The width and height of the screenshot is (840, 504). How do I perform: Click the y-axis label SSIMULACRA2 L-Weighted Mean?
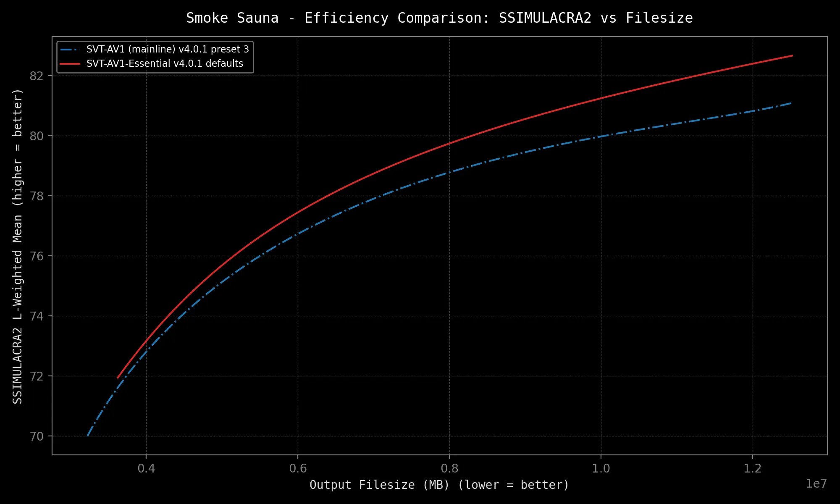click(18, 246)
